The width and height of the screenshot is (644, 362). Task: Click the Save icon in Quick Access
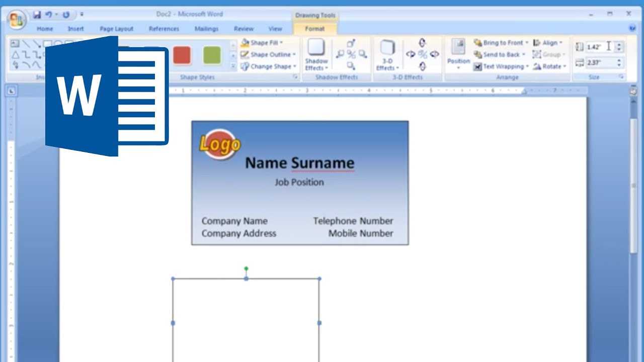[37, 15]
